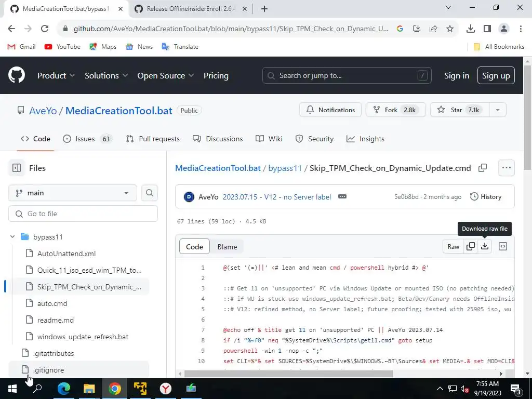
Task: Click the Chrome reload button
Action: tap(45, 29)
